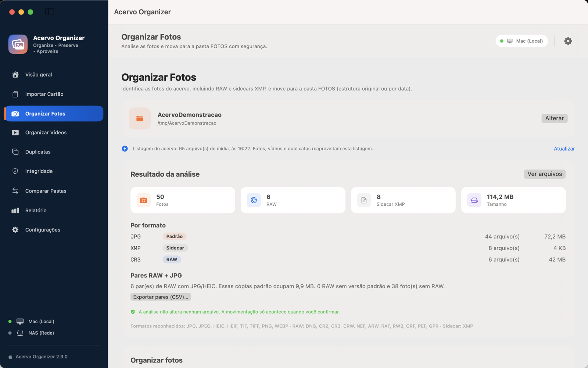
Task: Navigate to Comparar Pastas
Action: pos(54,191)
